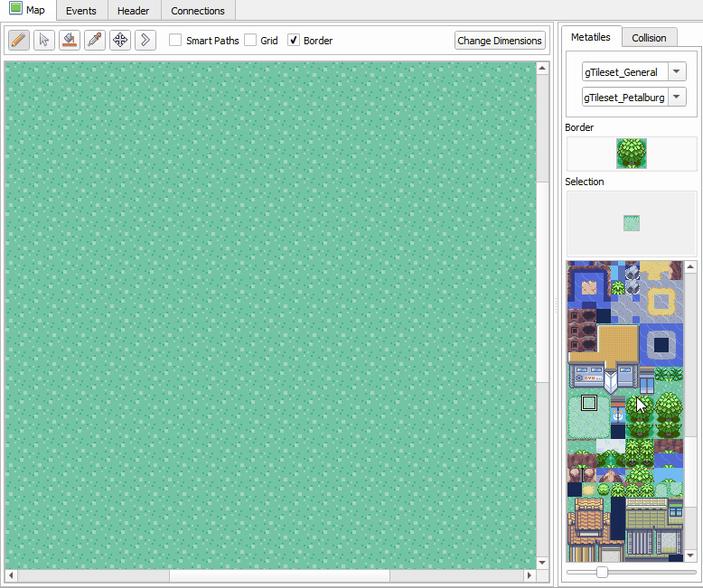
Task: Select the Bucket Fill tool
Action: coord(70,41)
